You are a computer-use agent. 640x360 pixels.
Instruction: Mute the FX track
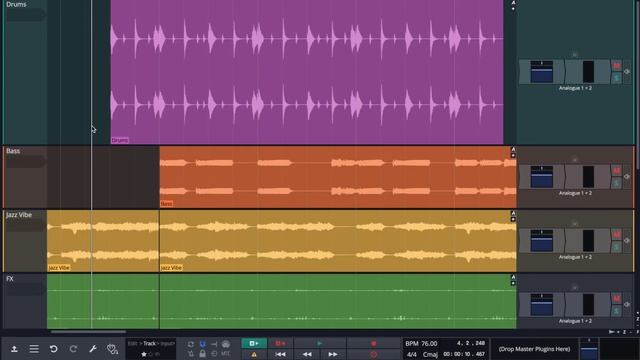pos(616,299)
